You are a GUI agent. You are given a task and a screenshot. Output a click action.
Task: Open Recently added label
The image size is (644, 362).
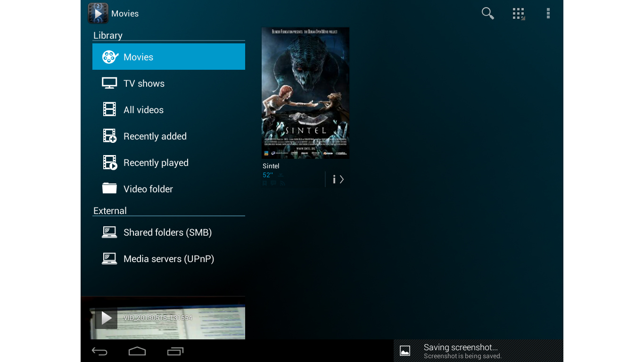(x=155, y=136)
